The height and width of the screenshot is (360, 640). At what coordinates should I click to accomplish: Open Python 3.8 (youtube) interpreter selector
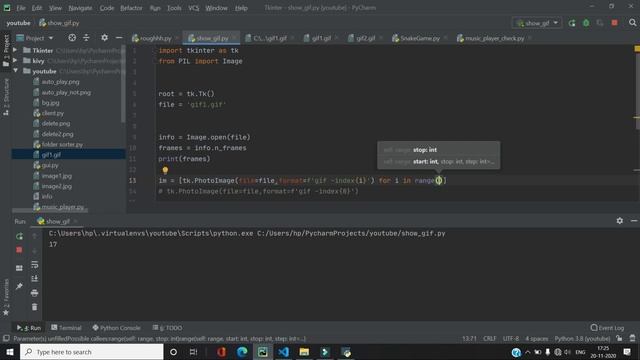point(582,338)
